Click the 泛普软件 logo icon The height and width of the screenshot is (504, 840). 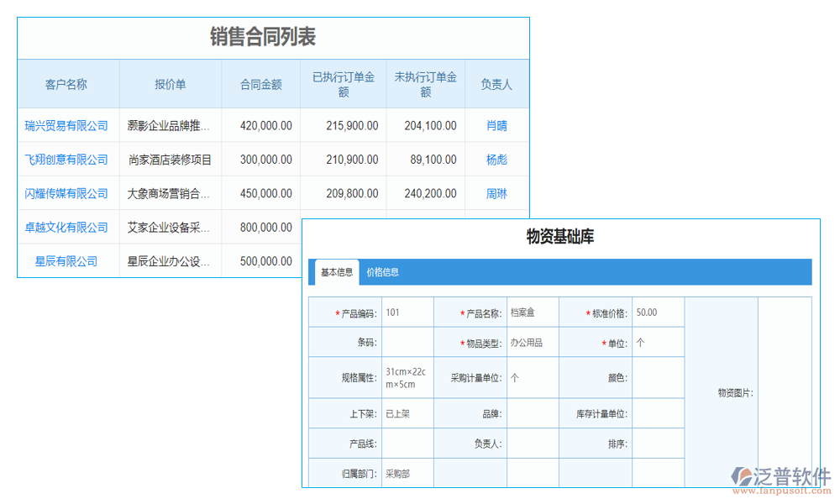(743, 473)
